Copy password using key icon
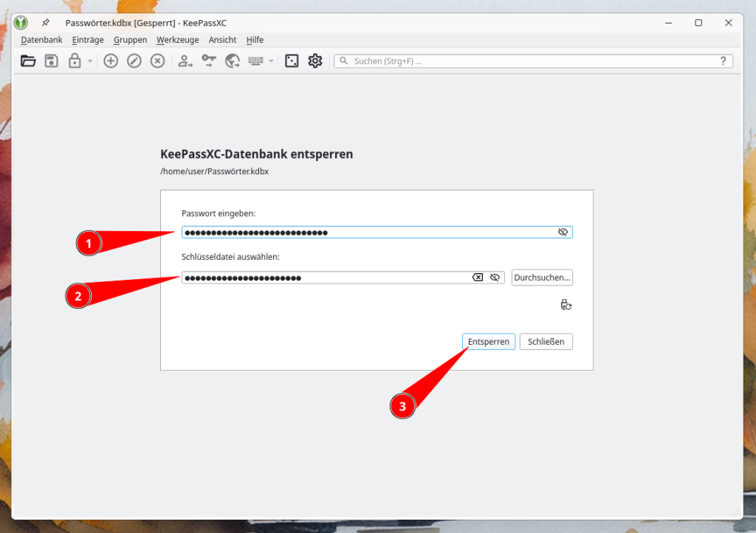The width and height of the screenshot is (756, 533). [209, 61]
